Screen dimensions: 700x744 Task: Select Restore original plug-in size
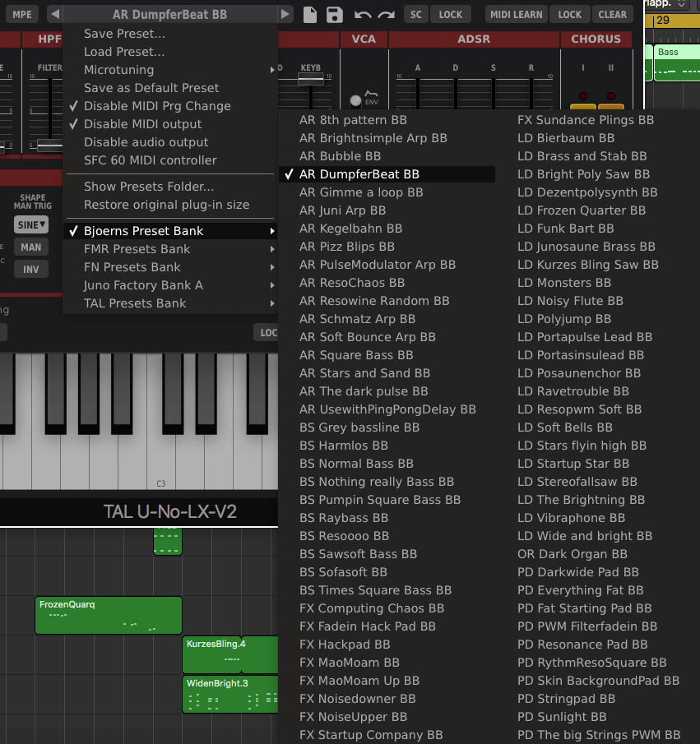point(169,205)
